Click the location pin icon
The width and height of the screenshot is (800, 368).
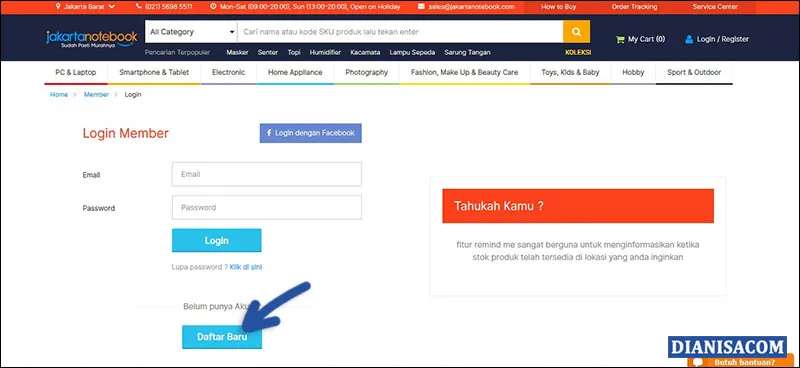point(58,7)
